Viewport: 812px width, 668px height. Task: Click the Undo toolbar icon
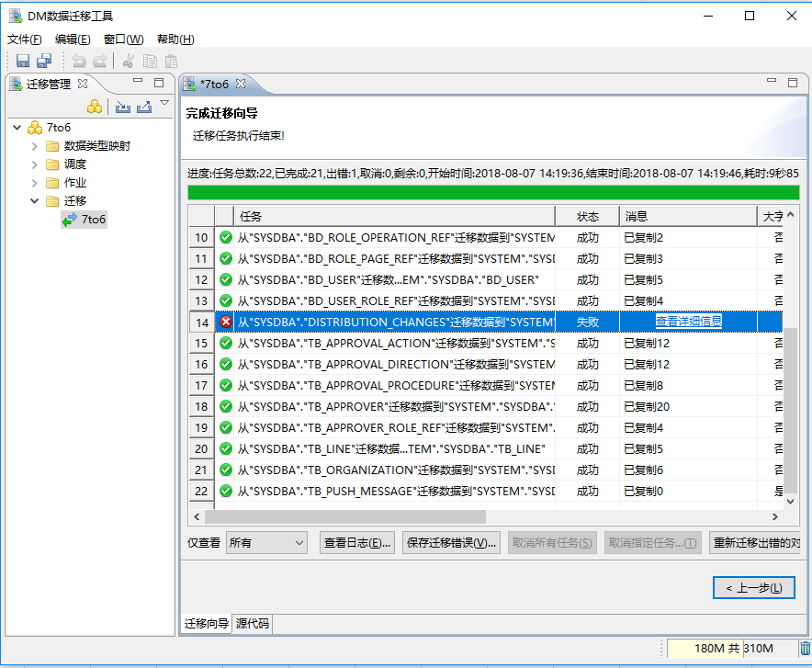(79, 62)
